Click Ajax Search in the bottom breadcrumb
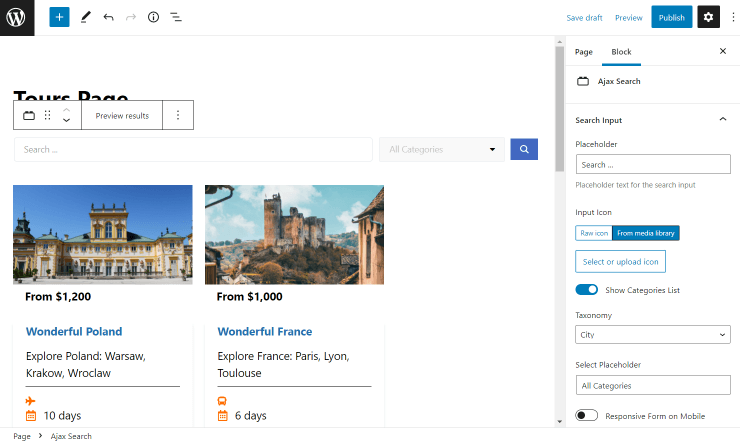 tap(71, 436)
